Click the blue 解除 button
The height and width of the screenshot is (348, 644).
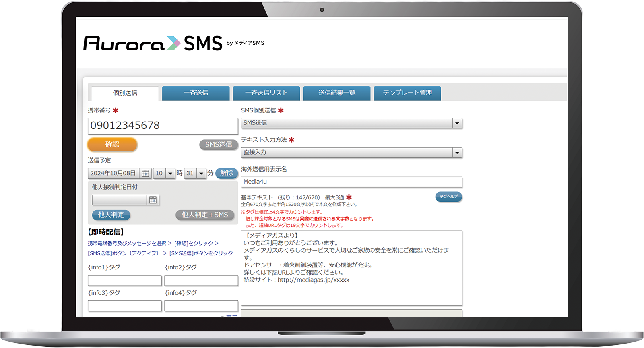click(227, 173)
